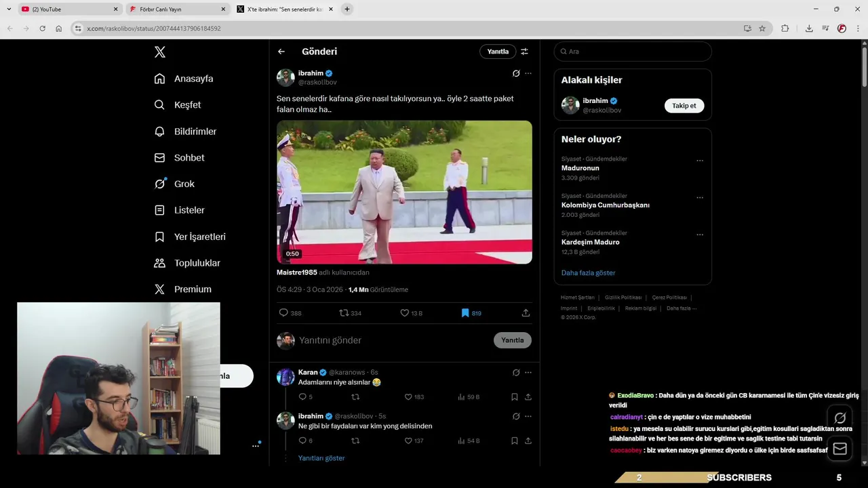Viewport: 868px width, 488px height.
Task: Open Topluluklar communities
Action: tap(187, 263)
